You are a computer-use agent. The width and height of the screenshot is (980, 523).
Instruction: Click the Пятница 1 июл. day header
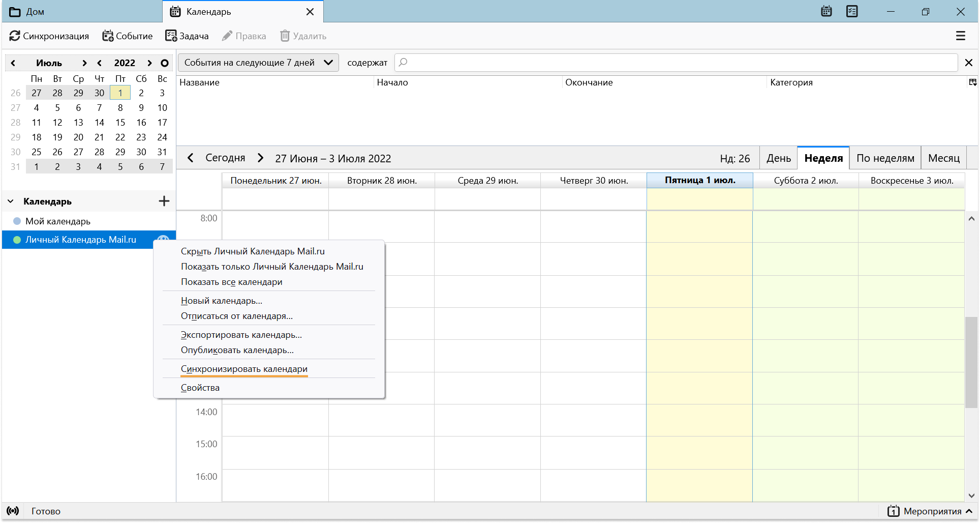point(700,181)
